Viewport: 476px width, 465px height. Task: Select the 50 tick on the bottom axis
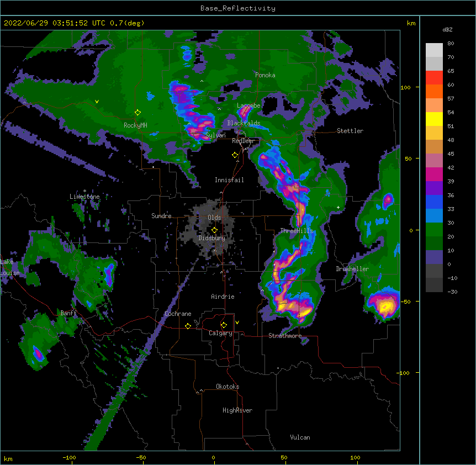tap(283, 457)
